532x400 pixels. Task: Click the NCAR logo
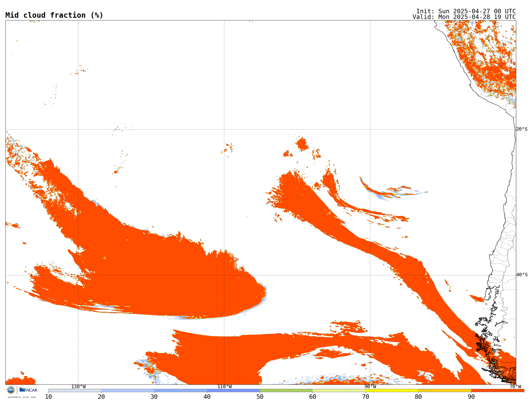(x=28, y=390)
